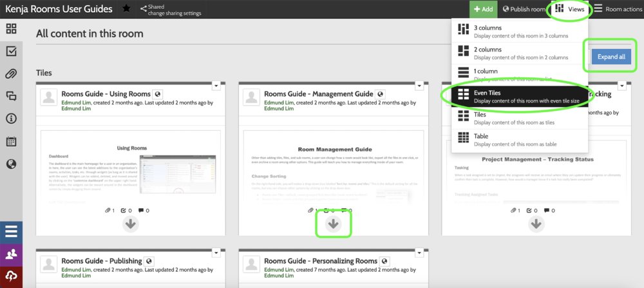Open dropdown caret on Management Guide tile
The height and width of the screenshot is (288, 644).
click(419, 86)
